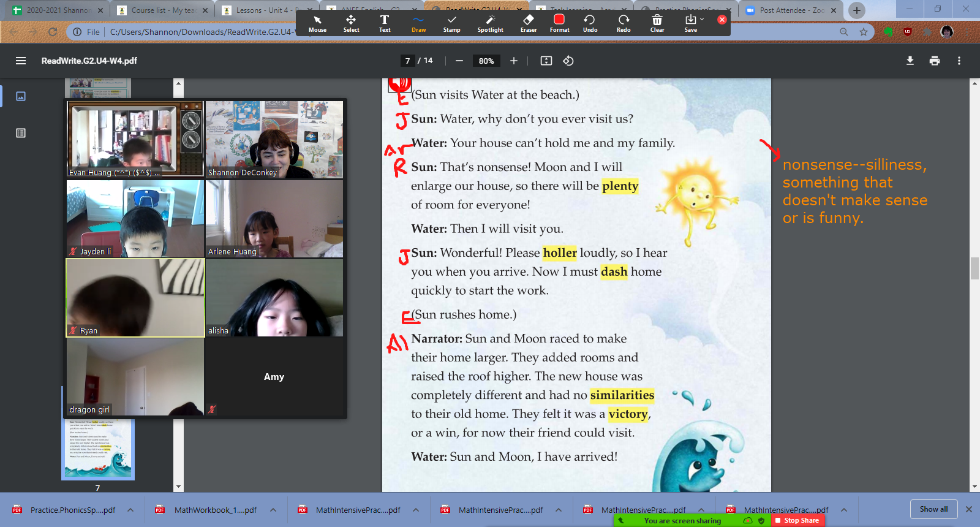Select Arlene Huang's video tile
The image size is (980, 527).
tap(274, 219)
